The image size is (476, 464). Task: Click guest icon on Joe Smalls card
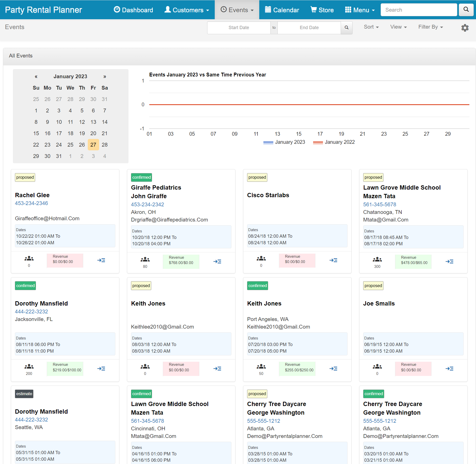[x=377, y=367]
